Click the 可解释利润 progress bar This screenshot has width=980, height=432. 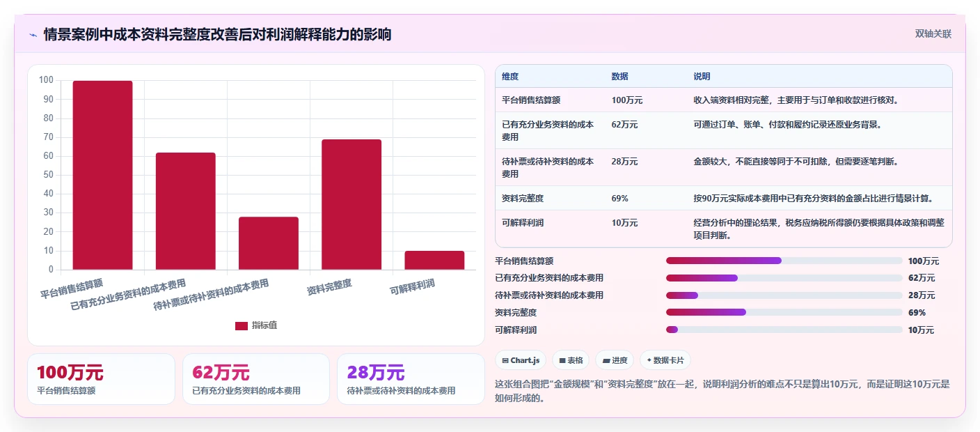click(x=784, y=330)
